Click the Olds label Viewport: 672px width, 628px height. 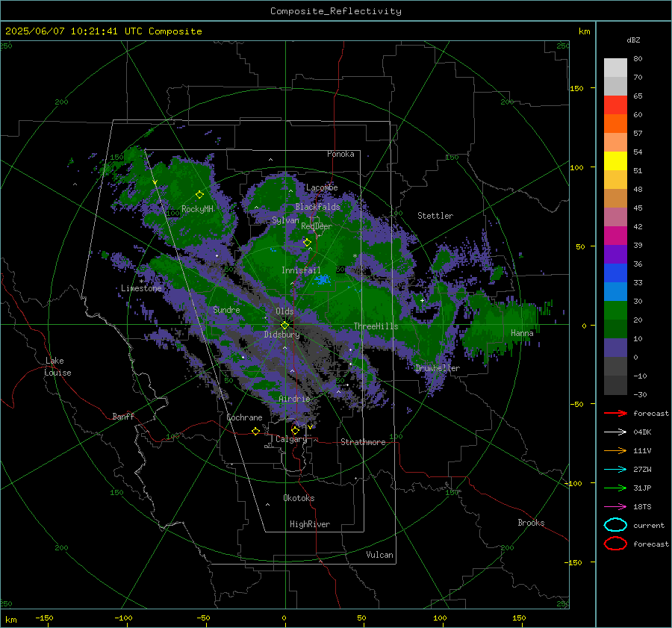coord(284,311)
